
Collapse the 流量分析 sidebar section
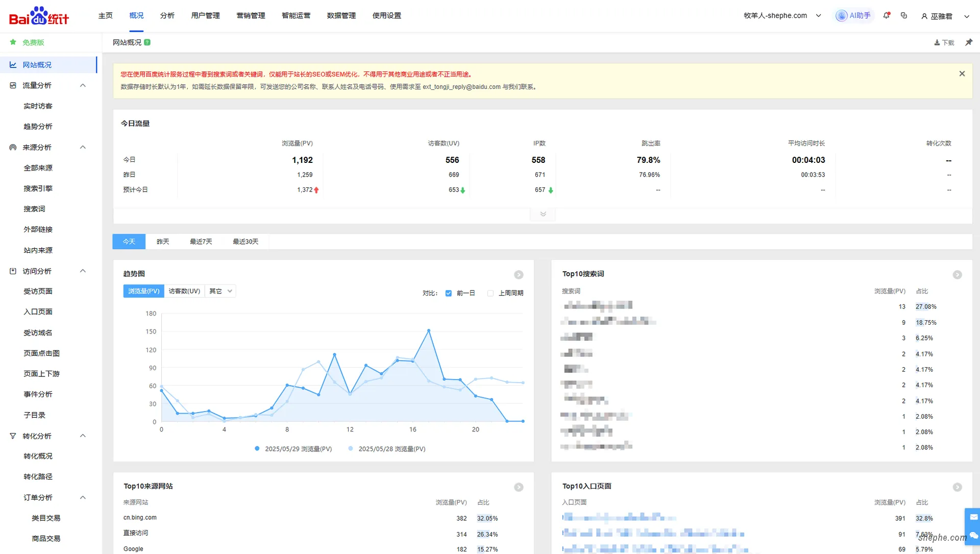[x=83, y=85]
